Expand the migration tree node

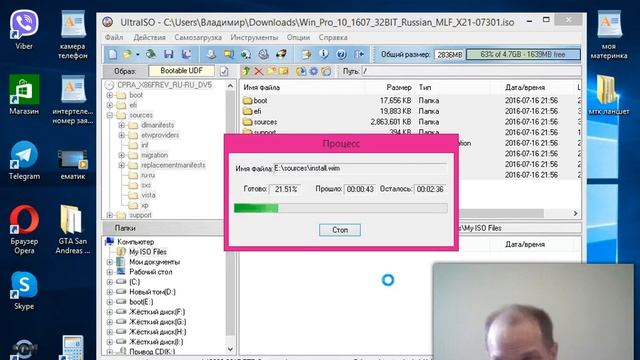point(121,156)
